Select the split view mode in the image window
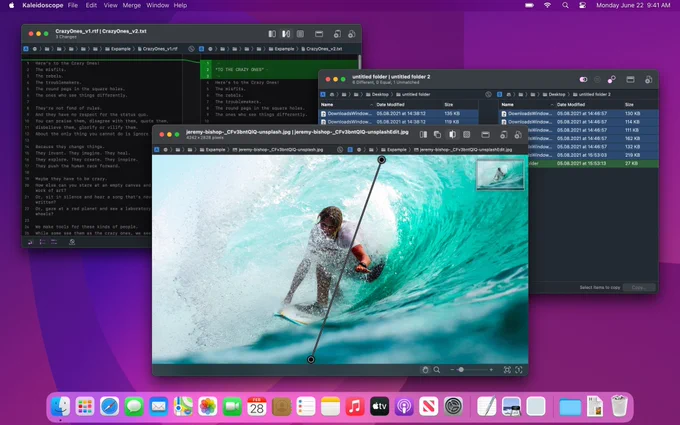The width and height of the screenshot is (680, 425). tap(452, 135)
